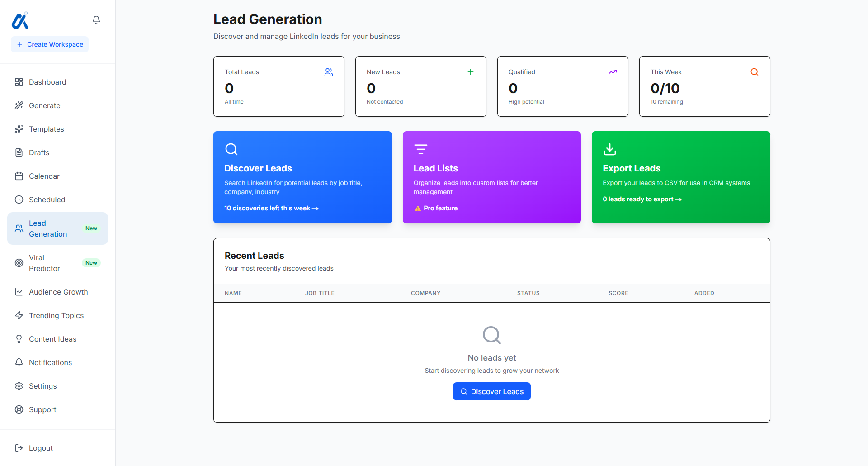This screenshot has height=466, width=868.
Task: Click search icon on This Week card
Action: pos(755,72)
